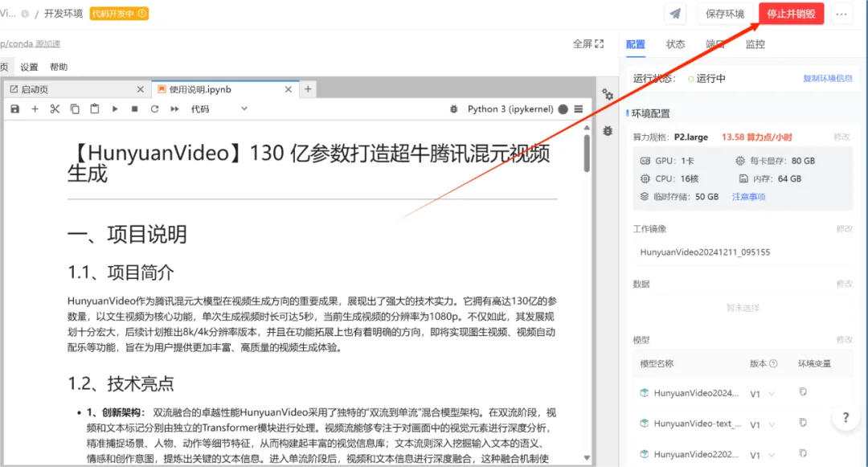Click the 1.2、技术亮点 heading

121,383
